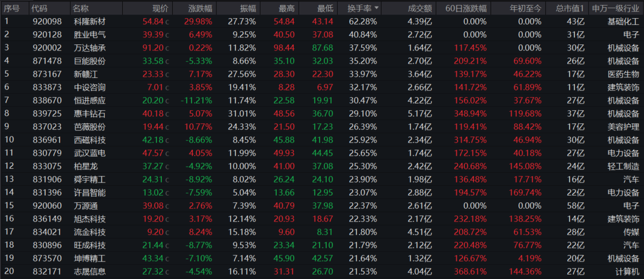Click the 序号 column header
This screenshot has height=279, width=644.
click(12, 8)
